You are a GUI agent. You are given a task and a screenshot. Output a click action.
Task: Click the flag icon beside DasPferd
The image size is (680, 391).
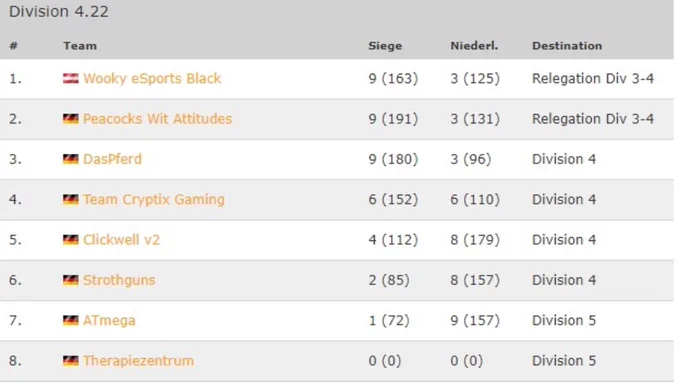point(71,159)
